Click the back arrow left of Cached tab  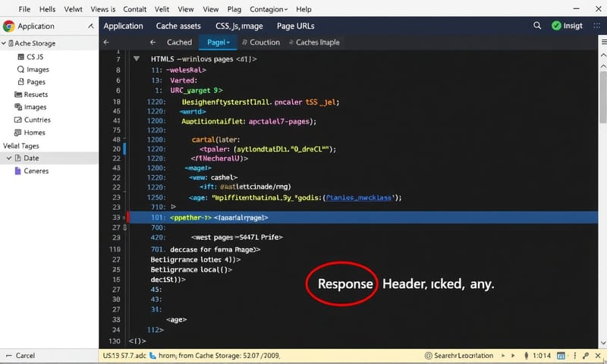106,42
